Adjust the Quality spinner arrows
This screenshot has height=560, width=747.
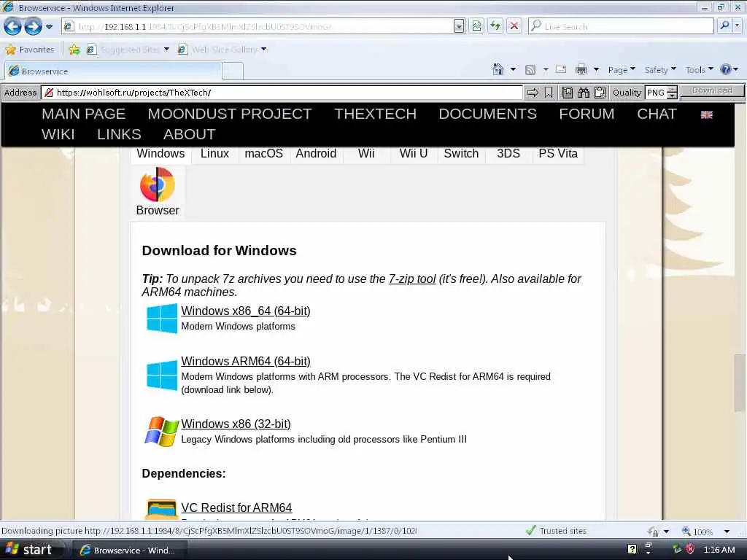point(672,93)
